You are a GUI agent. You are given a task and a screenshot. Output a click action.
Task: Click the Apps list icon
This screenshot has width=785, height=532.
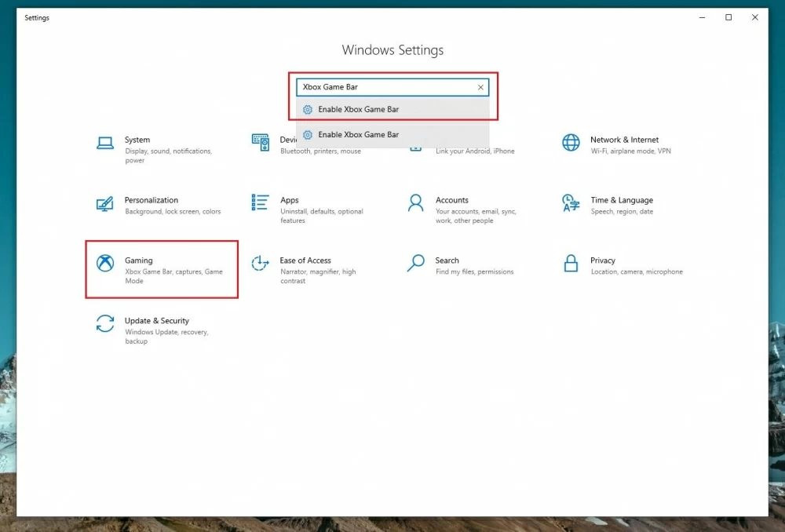tap(260, 203)
